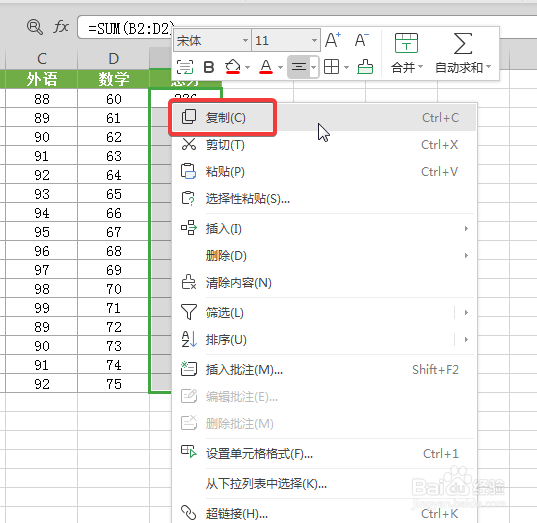The width and height of the screenshot is (537, 523).
Task: Expand arrow at right of 筛选(L)
Action: coord(466,312)
